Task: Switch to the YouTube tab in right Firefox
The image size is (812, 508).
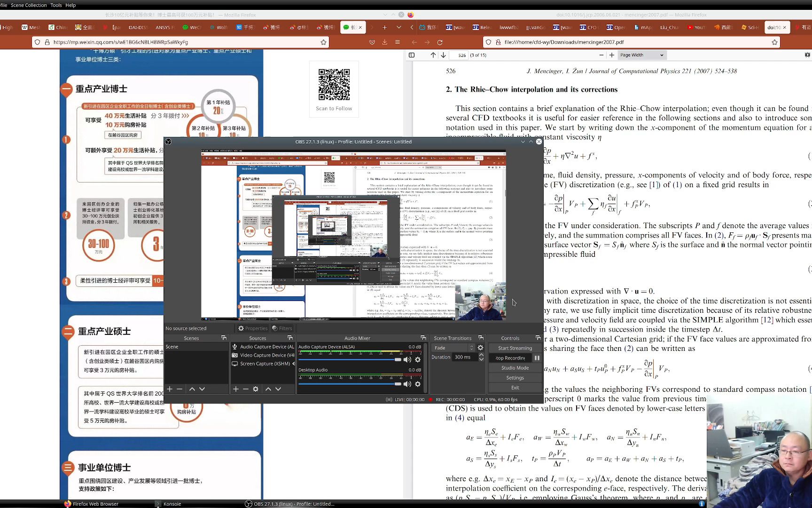Action: 696,27
